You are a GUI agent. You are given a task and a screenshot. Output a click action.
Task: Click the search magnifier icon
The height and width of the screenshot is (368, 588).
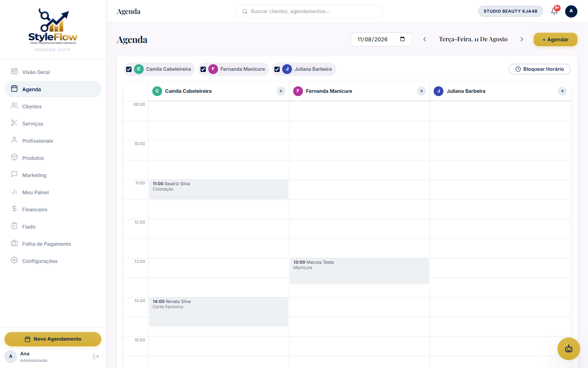tap(245, 11)
